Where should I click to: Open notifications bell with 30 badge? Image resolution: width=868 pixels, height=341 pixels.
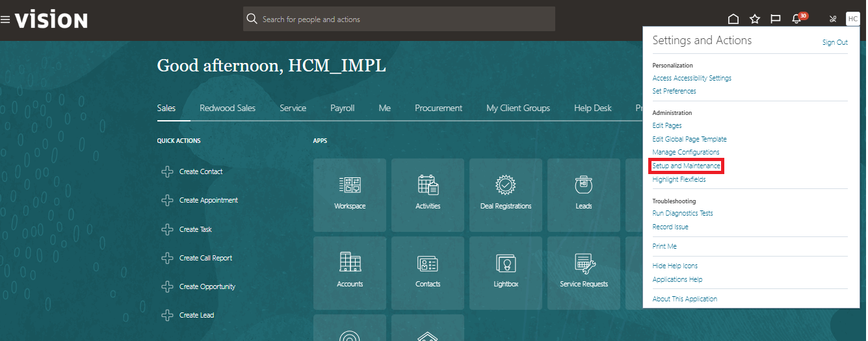[796, 19]
